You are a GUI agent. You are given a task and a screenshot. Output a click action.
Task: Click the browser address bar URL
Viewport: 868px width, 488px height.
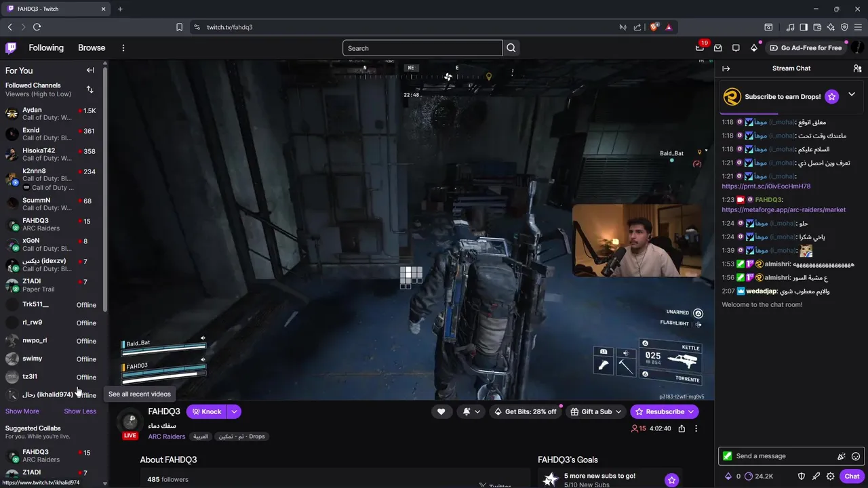(x=230, y=27)
